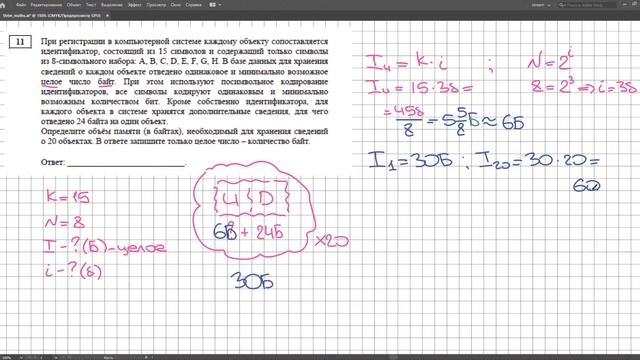
Task: Open the Объект menu
Action: [x=74, y=5]
